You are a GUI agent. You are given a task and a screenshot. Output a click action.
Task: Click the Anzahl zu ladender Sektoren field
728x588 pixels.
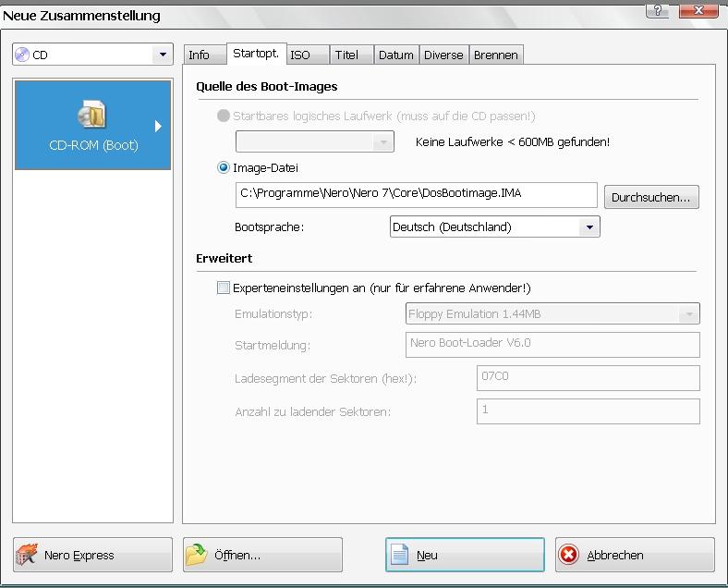[x=588, y=411]
